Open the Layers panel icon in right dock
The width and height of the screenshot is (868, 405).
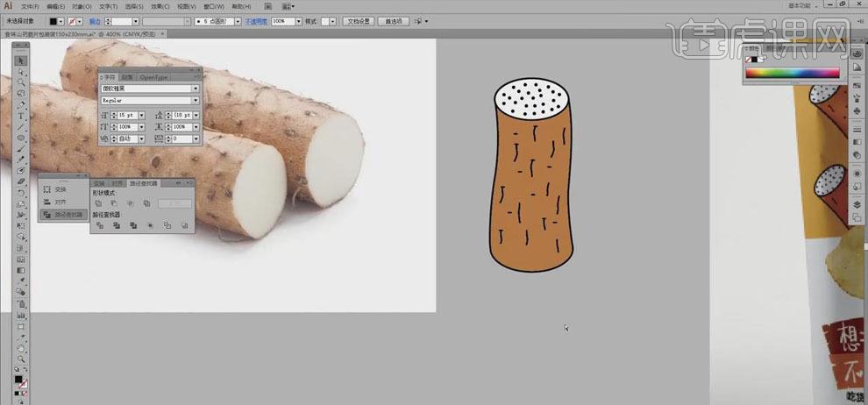857,204
